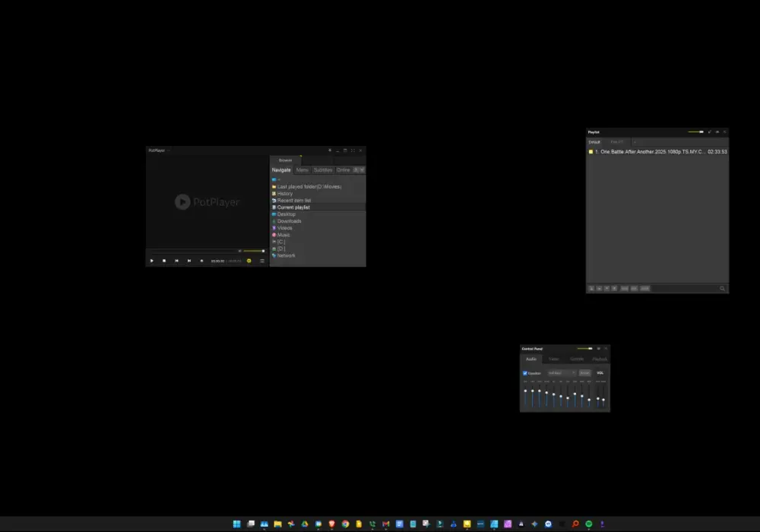
Task: Click the pin-on-top icon in PotPlayer title bar
Action: (x=330, y=150)
